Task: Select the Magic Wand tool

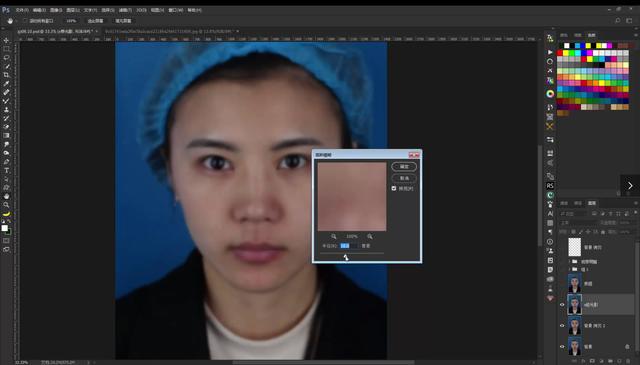Action: click(x=6, y=66)
